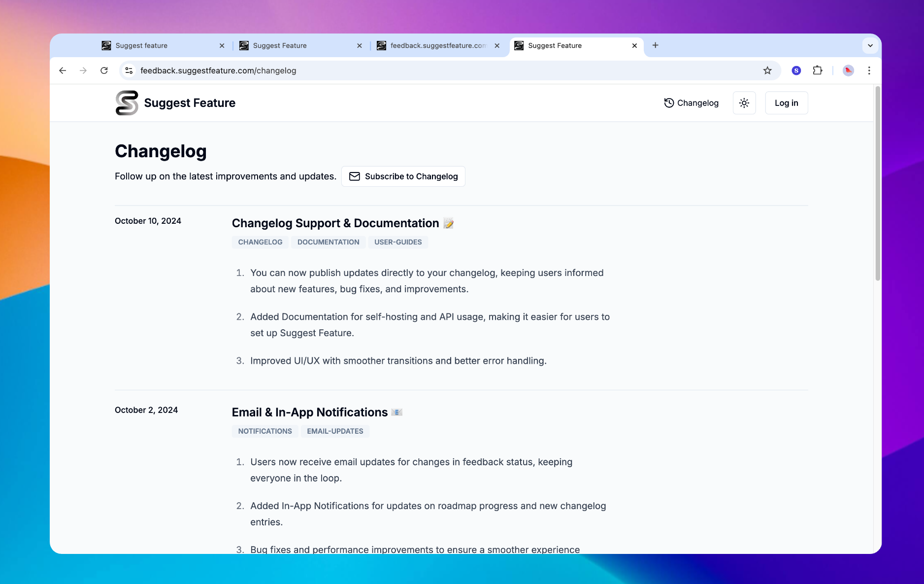Click the browser forward arrow
924x584 pixels.
(83, 70)
